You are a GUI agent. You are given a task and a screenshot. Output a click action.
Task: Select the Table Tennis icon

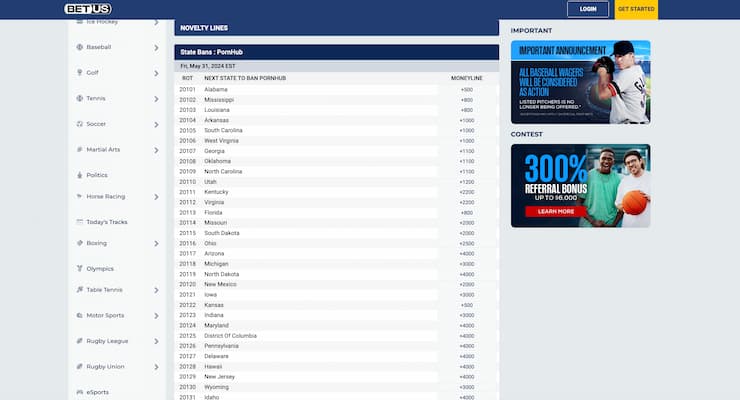[x=79, y=290]
